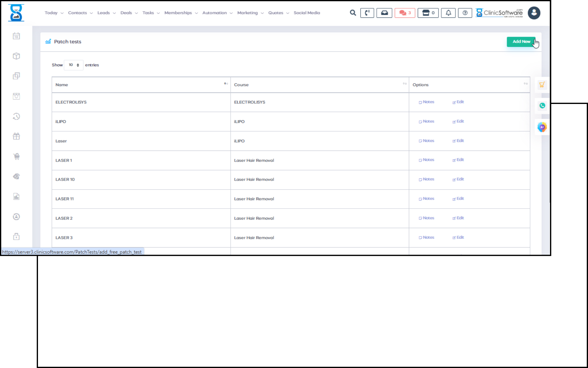Open the gift box sidebar icon
Screen dimensions: 588x368
point(17,136)
